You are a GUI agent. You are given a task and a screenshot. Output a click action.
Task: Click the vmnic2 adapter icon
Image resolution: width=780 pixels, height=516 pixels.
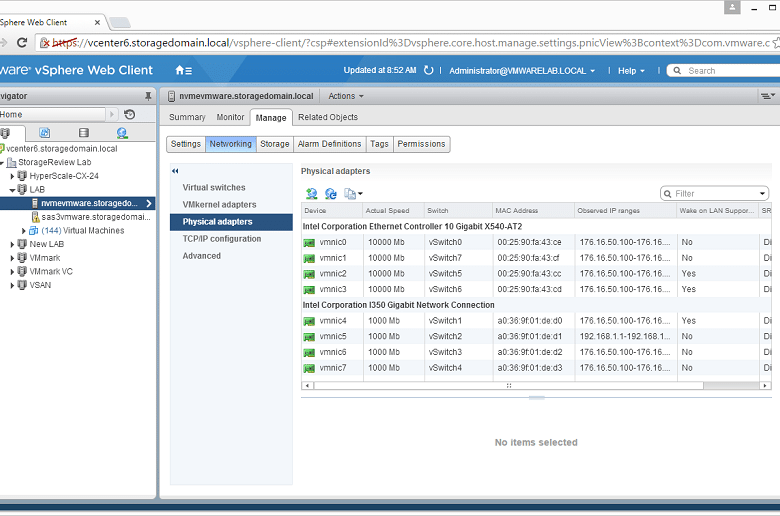(309, 274)
